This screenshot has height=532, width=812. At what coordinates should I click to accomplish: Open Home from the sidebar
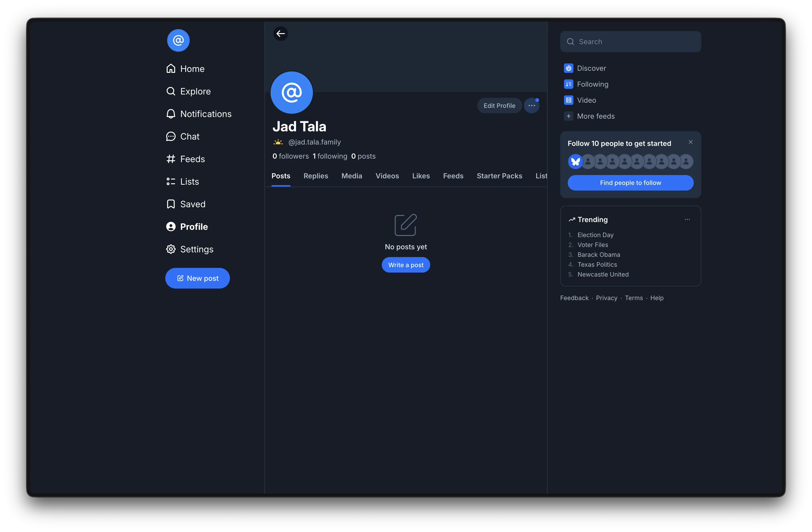click(185, 69)
